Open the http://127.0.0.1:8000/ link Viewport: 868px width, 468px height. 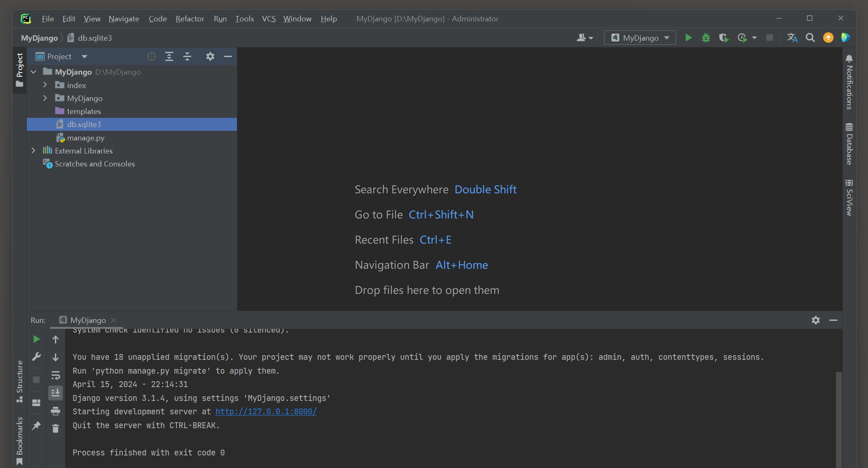coord(266,411)
